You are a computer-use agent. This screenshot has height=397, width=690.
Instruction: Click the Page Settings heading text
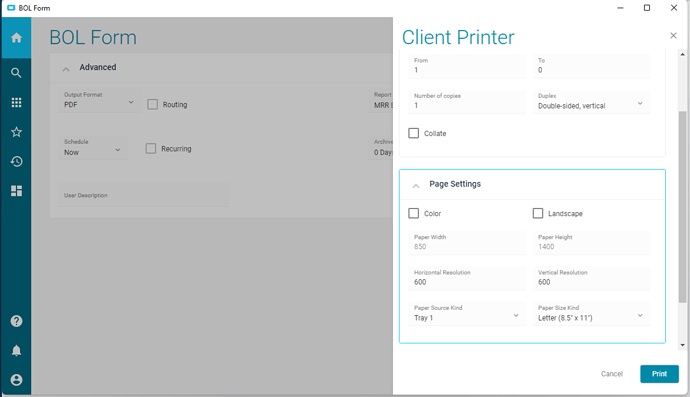pyautogui.click(x=455, y=184)
